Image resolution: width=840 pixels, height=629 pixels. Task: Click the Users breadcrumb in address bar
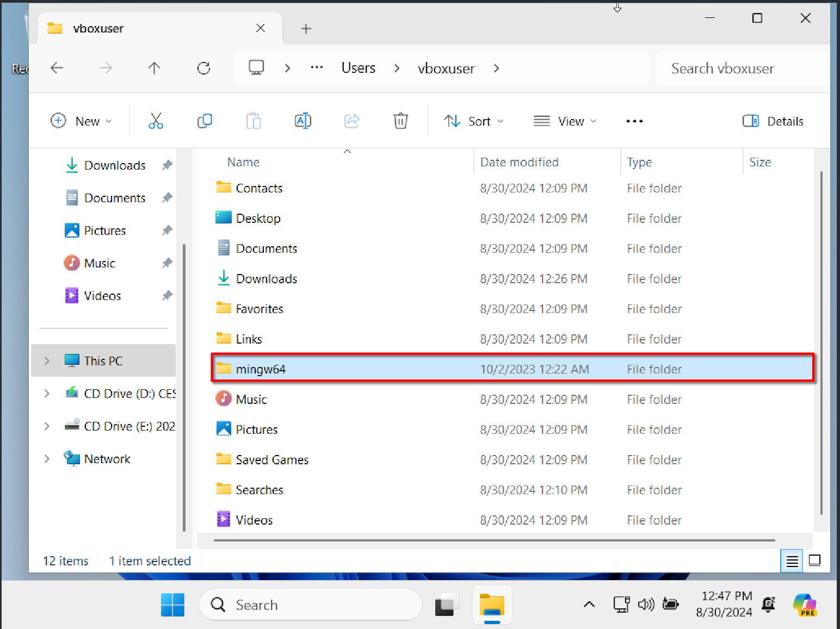[x=359, y=68]
